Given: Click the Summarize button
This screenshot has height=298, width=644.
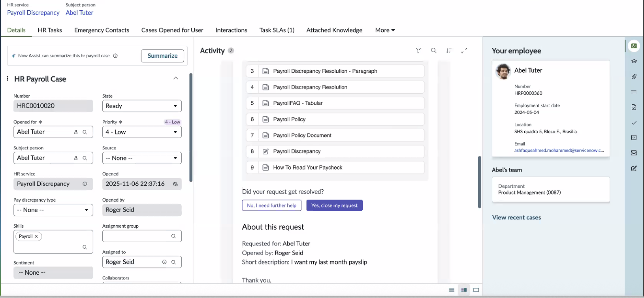Looking at the screenshot, I should [x=162, y=56].
